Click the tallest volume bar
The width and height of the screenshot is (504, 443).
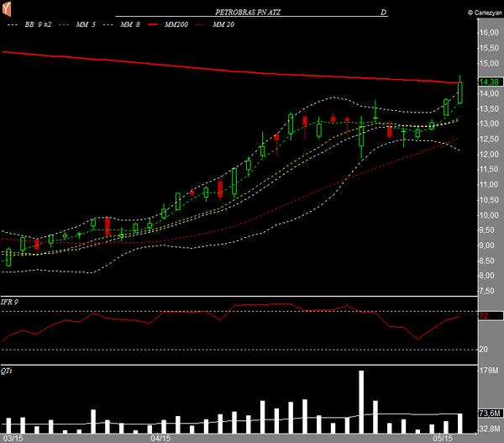coord(361,402)
